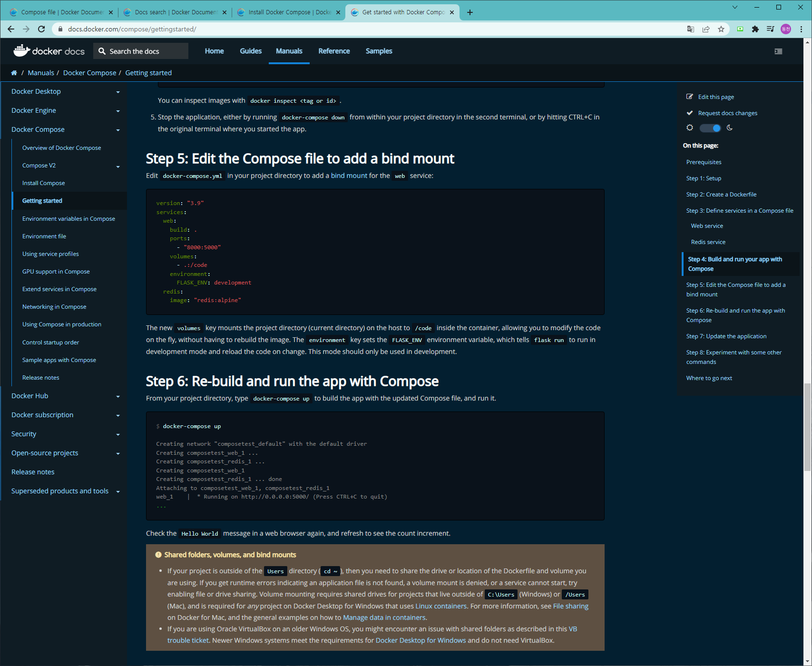
Task: Click the green extension icon in toolbar
Action: coord(740,29)
